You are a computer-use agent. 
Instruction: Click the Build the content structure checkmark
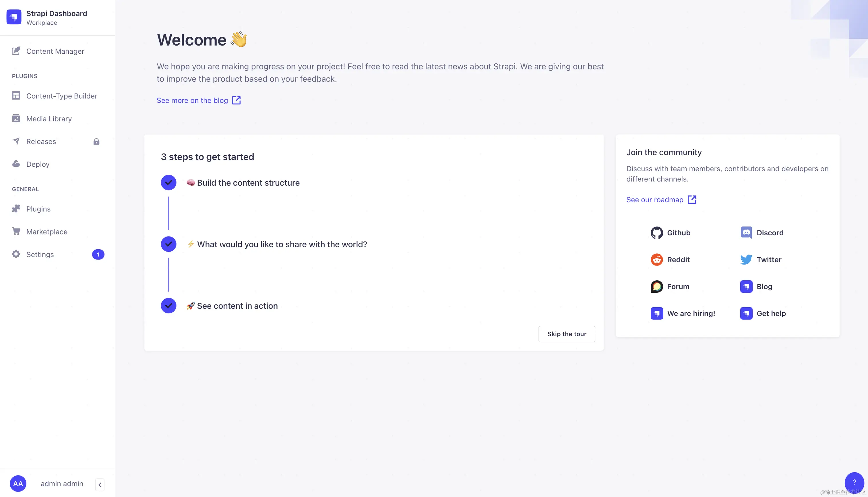coord(168,183)
